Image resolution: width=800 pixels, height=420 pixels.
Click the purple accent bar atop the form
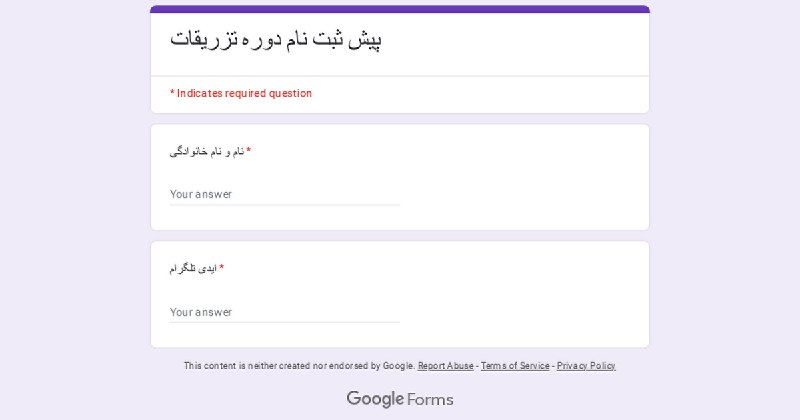pos(400,9)
